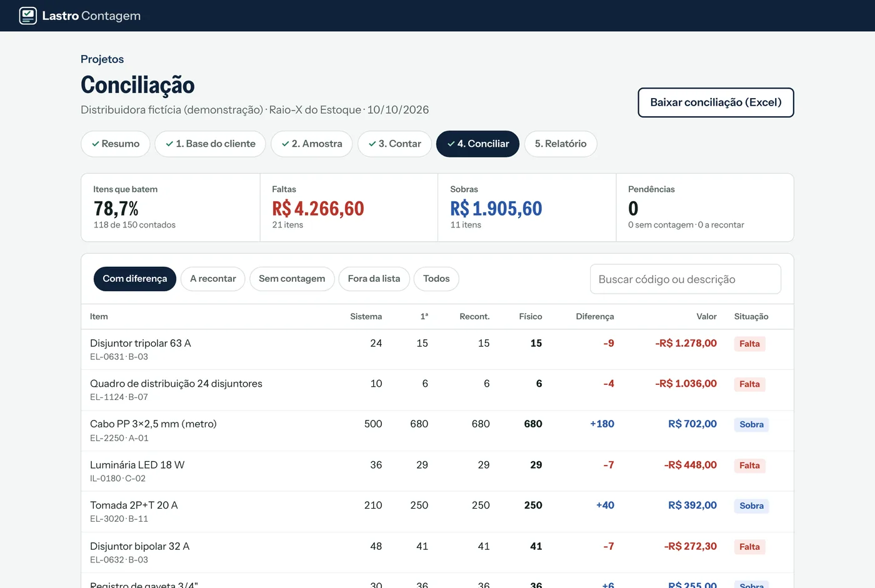The width and height of the screenshot is (875, 588).
Task: Select Quadro de distribuição 24 disjuntores row
Action: [437, 391]
